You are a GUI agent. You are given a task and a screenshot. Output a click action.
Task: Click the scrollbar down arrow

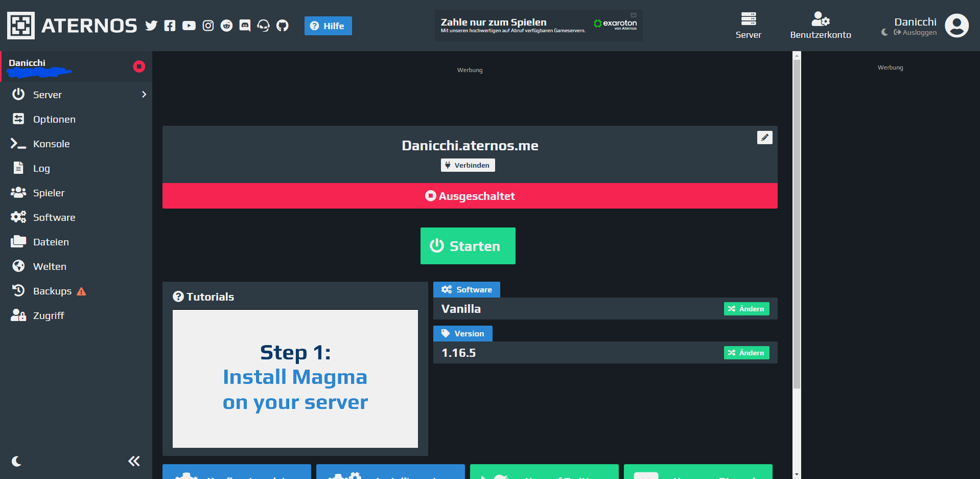797,475
